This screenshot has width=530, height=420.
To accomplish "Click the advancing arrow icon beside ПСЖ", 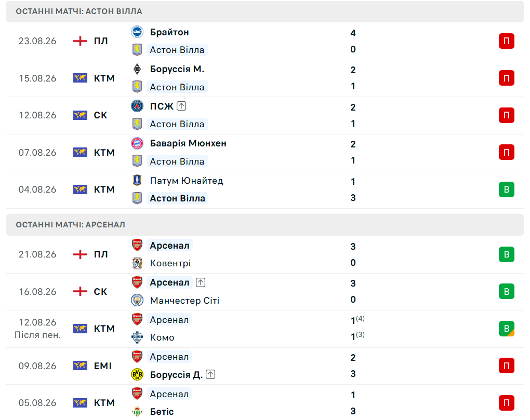I will (181, 106).
